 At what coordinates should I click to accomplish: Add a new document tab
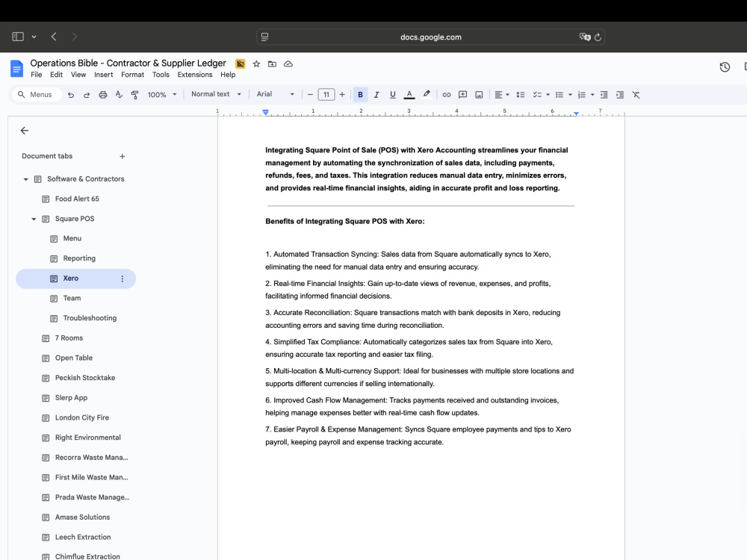click(123, 156)
